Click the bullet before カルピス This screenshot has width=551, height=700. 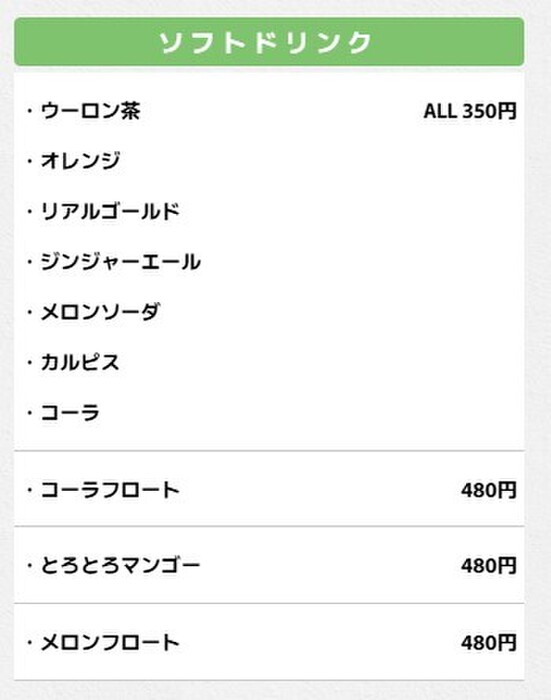tap(30, 362)
